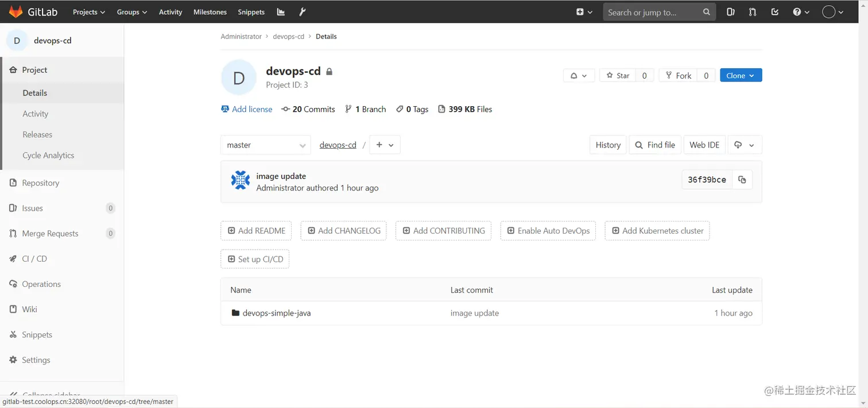Open the devops-simple-java folder
This screenshot has width=868, height=408.
(x=277, y=313)
